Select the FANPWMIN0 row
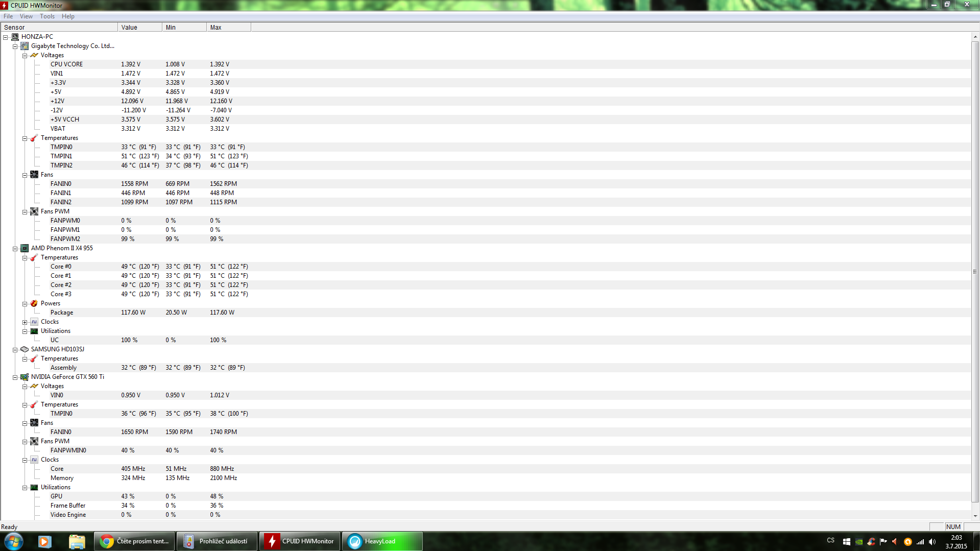This screenshot has width=980, height=551. [x=485, y=450]
